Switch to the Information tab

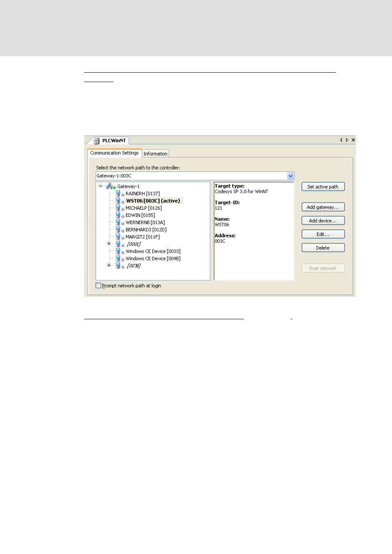point(156,154)
